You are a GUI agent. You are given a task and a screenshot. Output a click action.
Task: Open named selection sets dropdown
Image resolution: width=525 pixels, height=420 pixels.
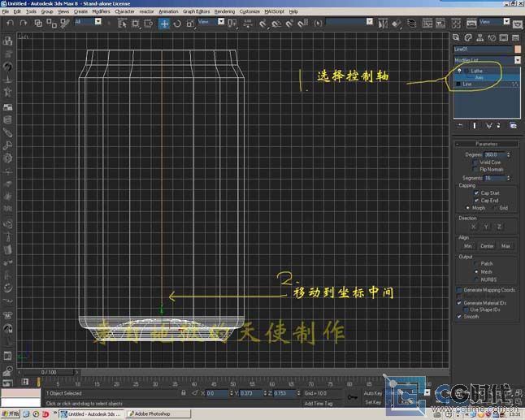pyautogui.click(x=369, y=22)
